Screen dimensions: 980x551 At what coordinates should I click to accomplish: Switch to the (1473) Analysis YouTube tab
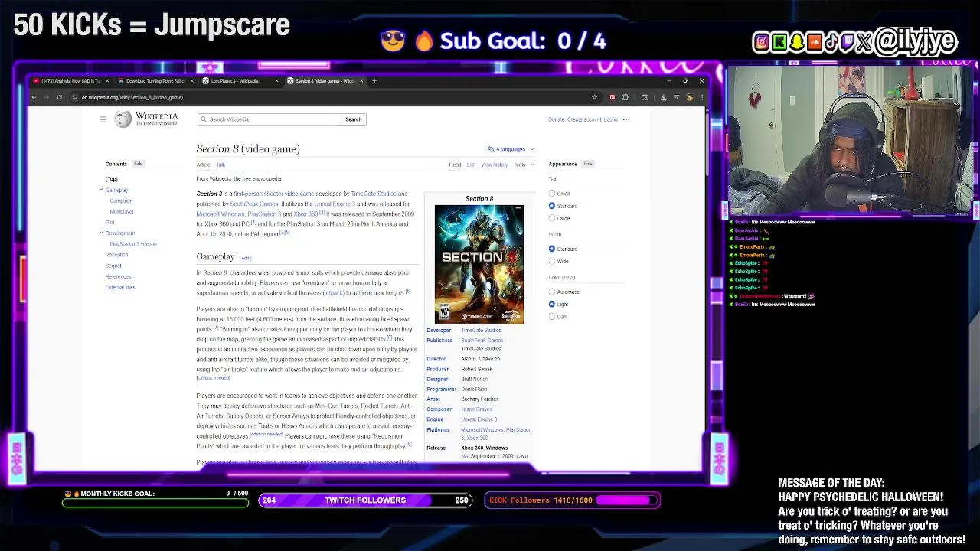[x=70, y=80]
